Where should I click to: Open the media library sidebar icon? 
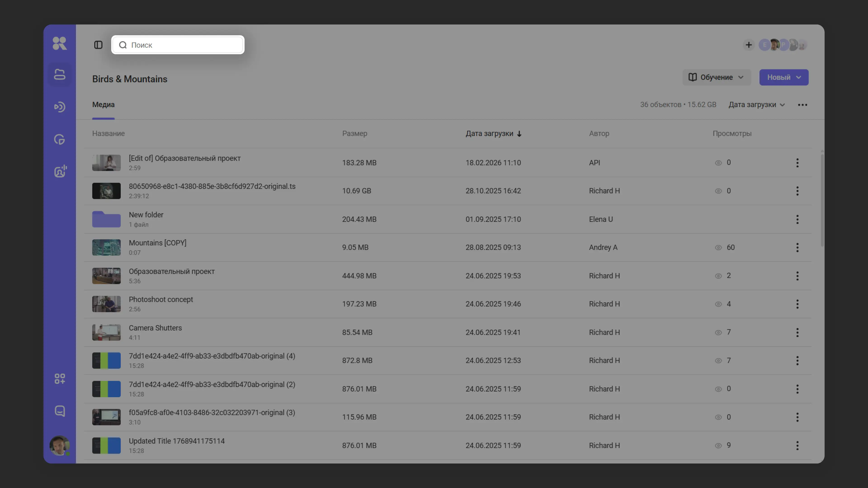[x=60, y=74]
